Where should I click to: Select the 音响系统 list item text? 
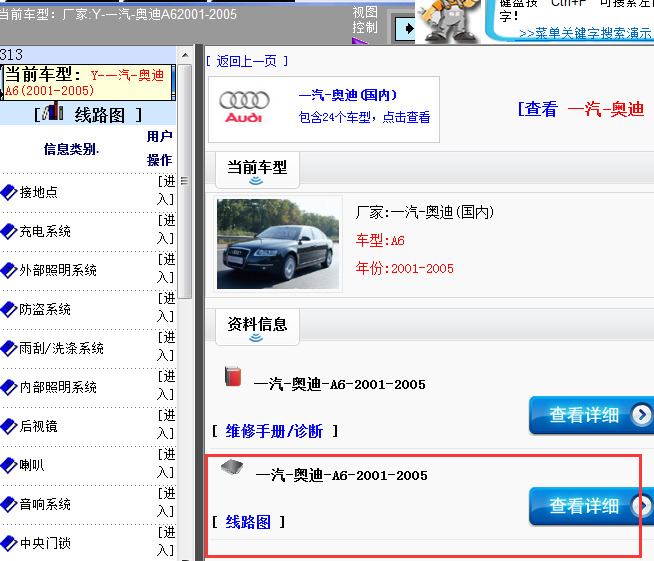tap(45, 504)
